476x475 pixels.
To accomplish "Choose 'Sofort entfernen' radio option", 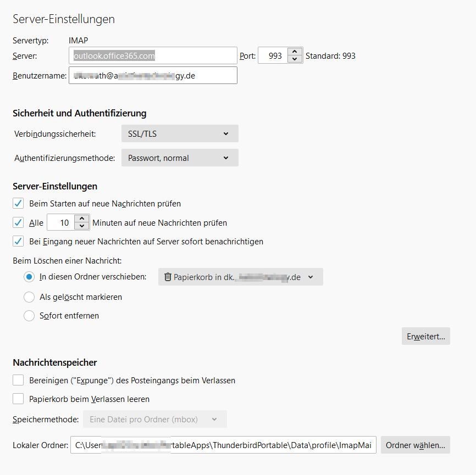I will 29,316.
